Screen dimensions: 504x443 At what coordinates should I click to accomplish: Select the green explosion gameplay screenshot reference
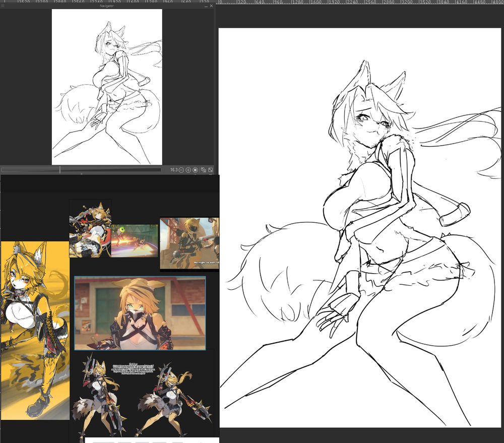pos(135,240)
